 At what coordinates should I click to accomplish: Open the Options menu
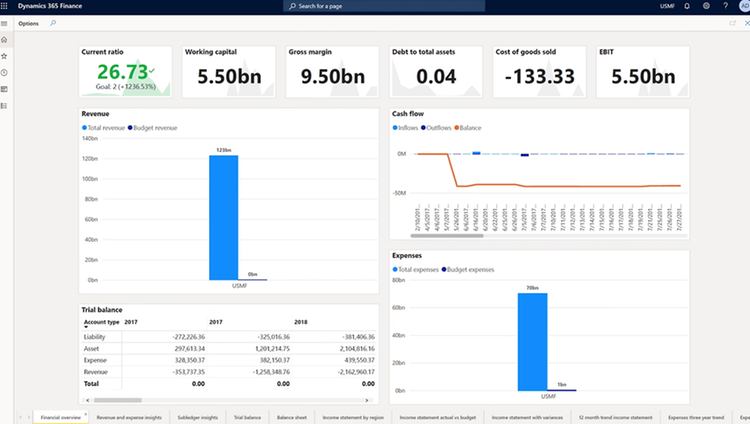click(x=29, y=23)
